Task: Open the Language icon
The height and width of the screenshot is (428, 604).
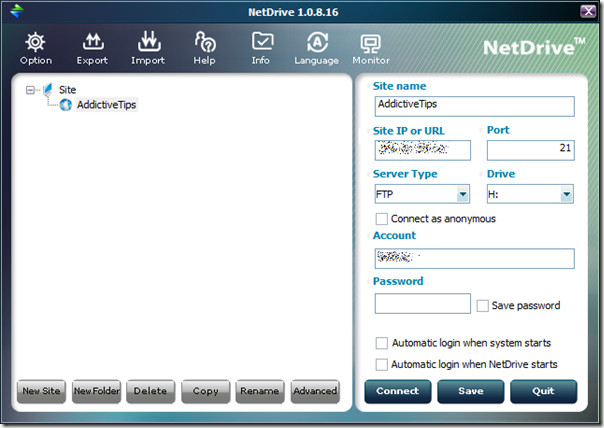Action: [317, 42]
